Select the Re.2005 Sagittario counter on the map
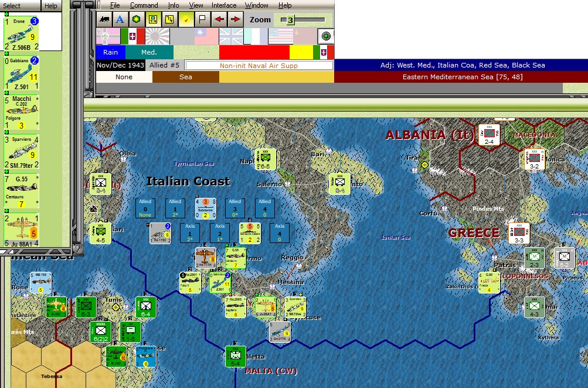 236,307
